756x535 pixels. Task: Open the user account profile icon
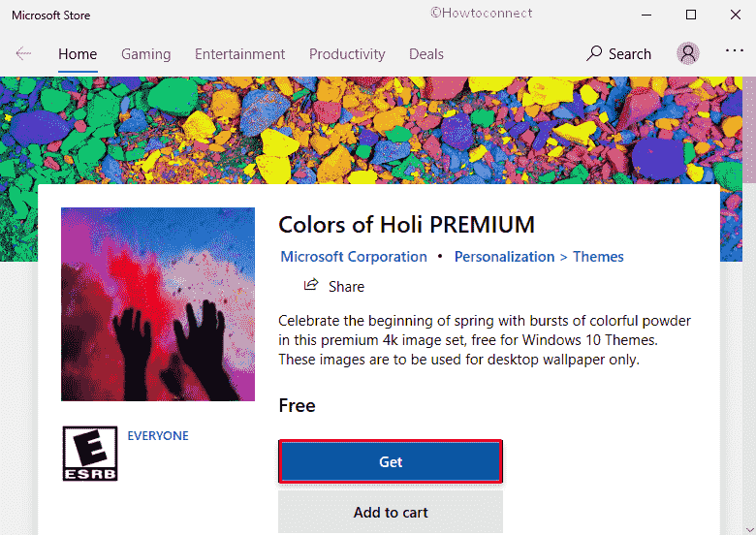(688, 53)
